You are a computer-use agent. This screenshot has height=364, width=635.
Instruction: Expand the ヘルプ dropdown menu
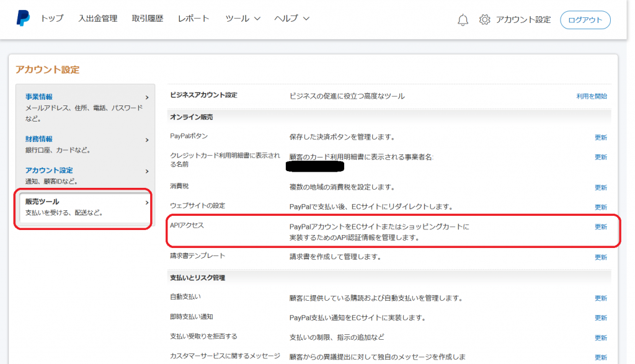[x=291, y=19]
